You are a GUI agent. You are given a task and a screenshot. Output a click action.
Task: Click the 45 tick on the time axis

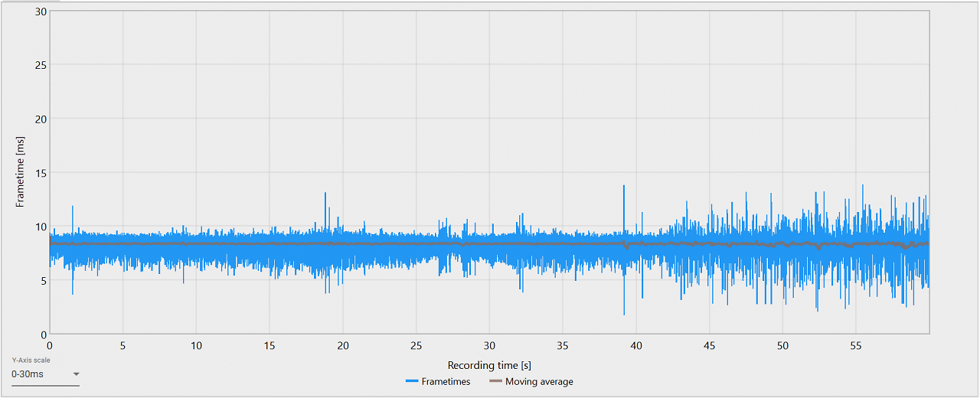click(x=710, y=345)
